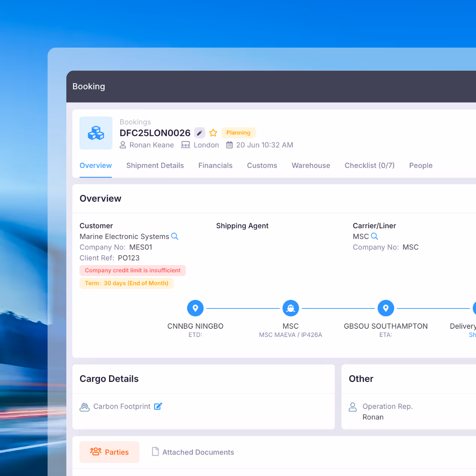Open the Checklist (0/7) tab
The image size is (476, 476).
click(x=370, y=165)
